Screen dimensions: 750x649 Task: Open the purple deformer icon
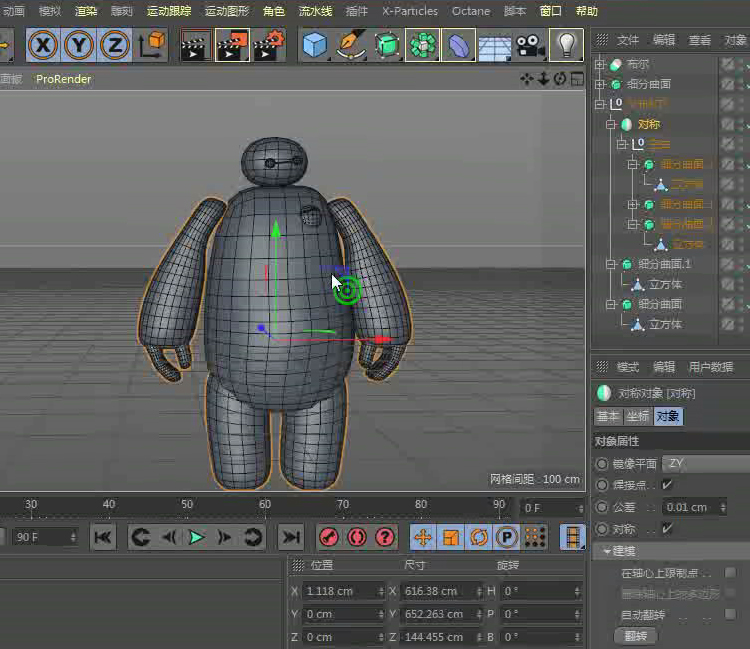[458, 45]
